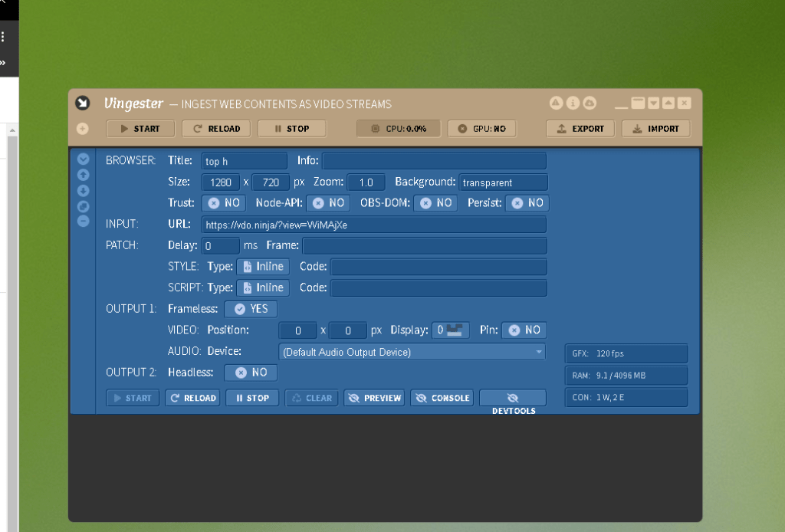The height and width of the screenshot is (532, 785).
Task: Edit the width field showing 1280
Action: [221, 182]
